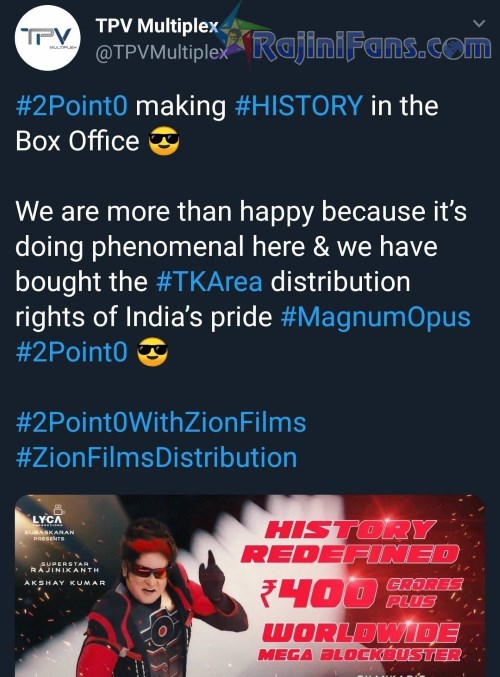Click the sunglasses emoji after Box Office

pyautogui.click(x=164, y=141)
